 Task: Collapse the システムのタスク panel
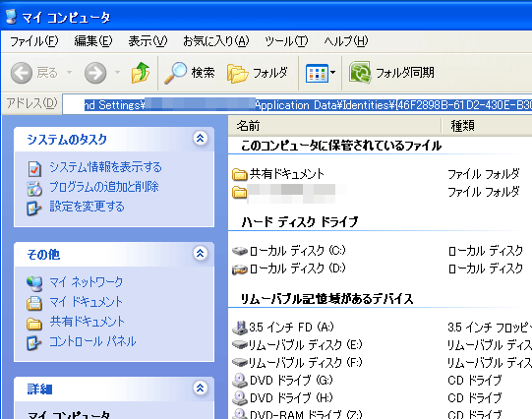(x=201, y=139)
